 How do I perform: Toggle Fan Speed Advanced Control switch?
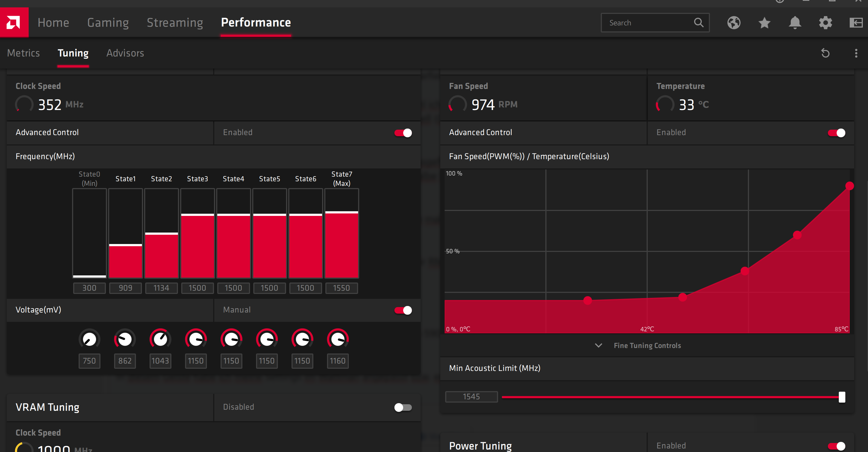click(x=836, y=133)
